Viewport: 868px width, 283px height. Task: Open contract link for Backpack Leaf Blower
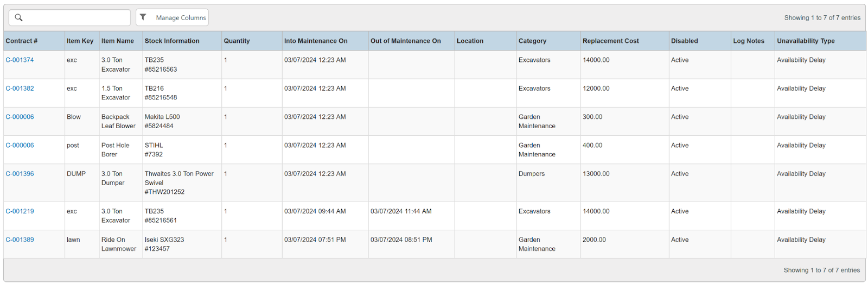click(x=20, y=117)
